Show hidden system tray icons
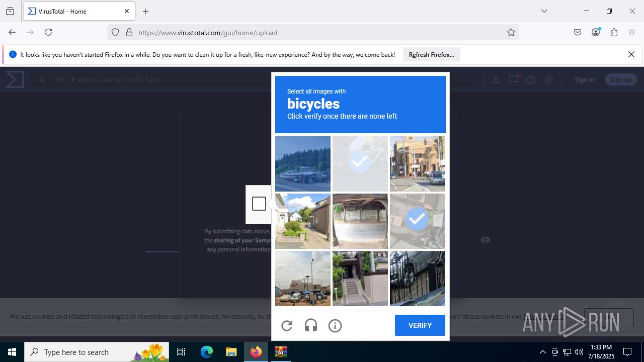644x362 pixels. tap(542, 352)
